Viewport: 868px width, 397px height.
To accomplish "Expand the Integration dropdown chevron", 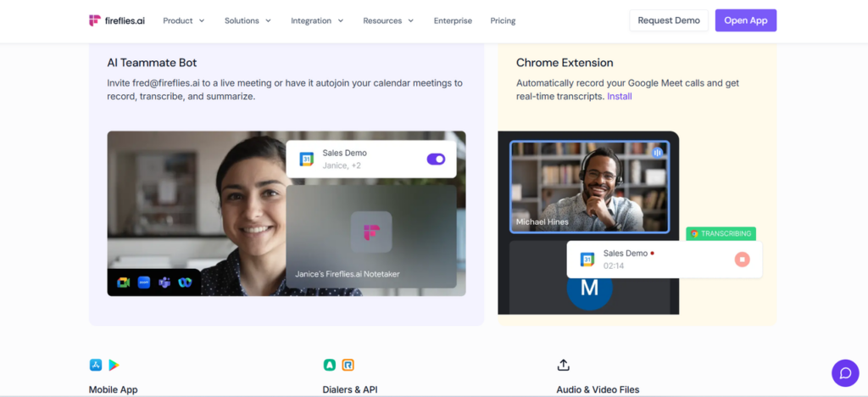I will pos(341,20).
